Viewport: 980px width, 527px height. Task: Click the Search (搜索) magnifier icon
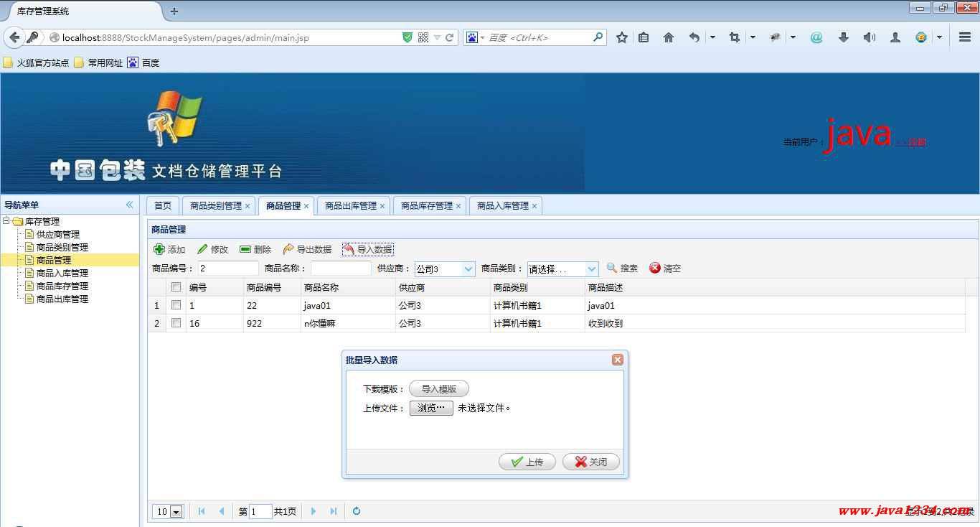tap(612, 268)
